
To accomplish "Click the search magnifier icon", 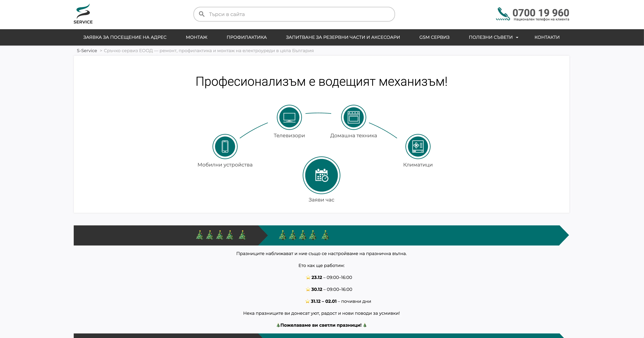I will 202,14.
